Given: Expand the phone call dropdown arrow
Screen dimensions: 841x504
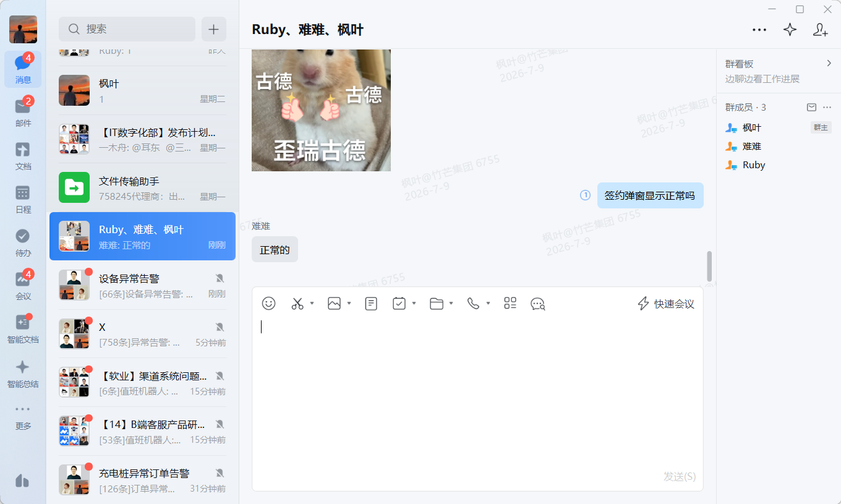Looking at the screenshot, I should pyautogui.click(x=488, y=304).
